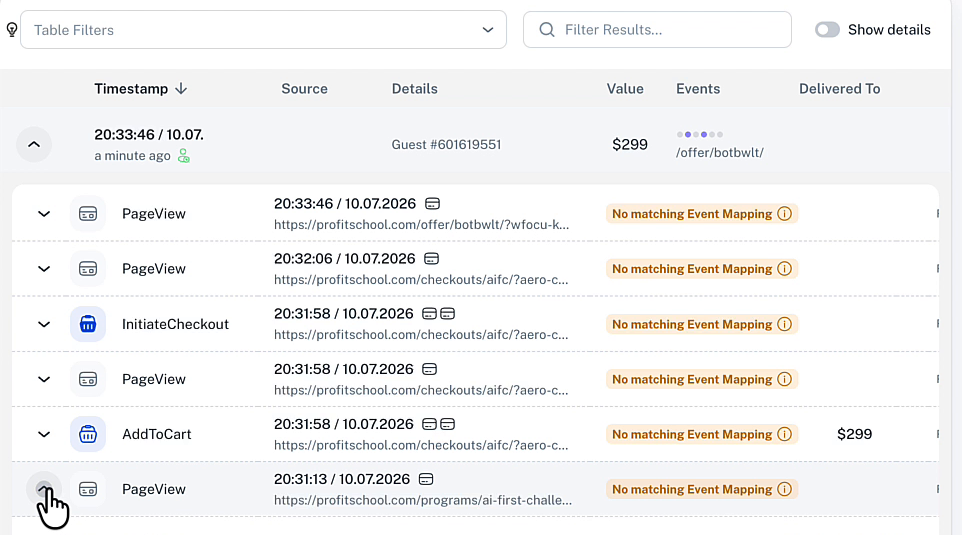The width and height of the screenshot is (962, 535).
Task: Click the InitiateCheckout event name
Action: coord(175,324)
